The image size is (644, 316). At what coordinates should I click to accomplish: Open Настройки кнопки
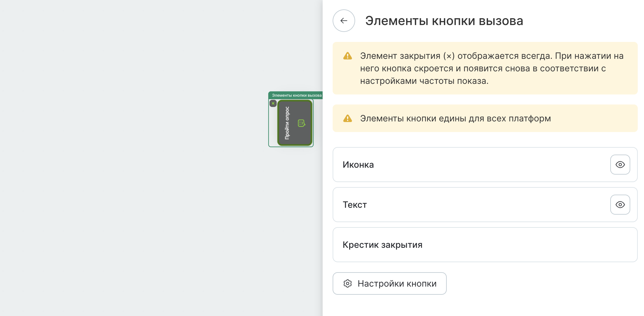click(390, 283)
